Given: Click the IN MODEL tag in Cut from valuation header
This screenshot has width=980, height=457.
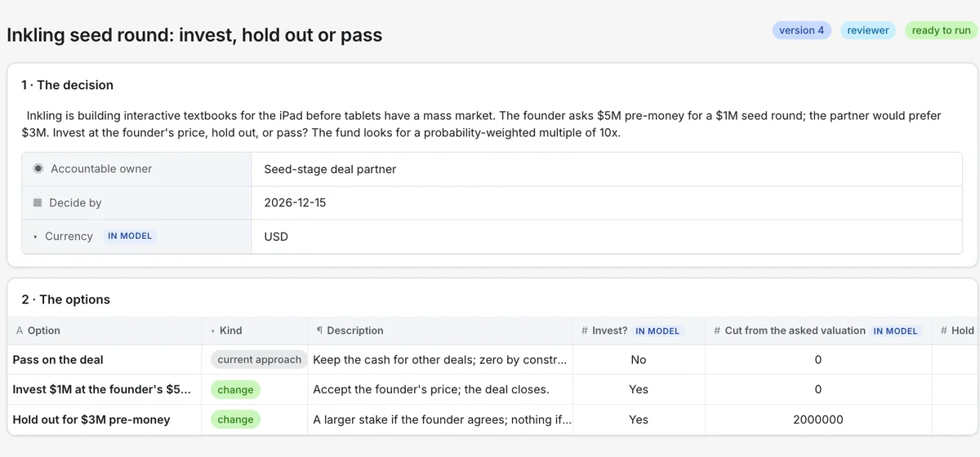Looking at the screenshot, I should pos(895,331).
